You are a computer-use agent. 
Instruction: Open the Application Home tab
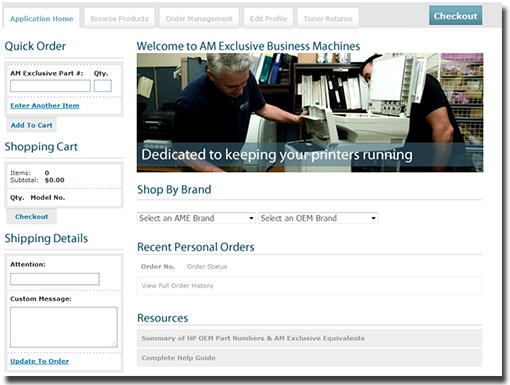click(42, 19)
